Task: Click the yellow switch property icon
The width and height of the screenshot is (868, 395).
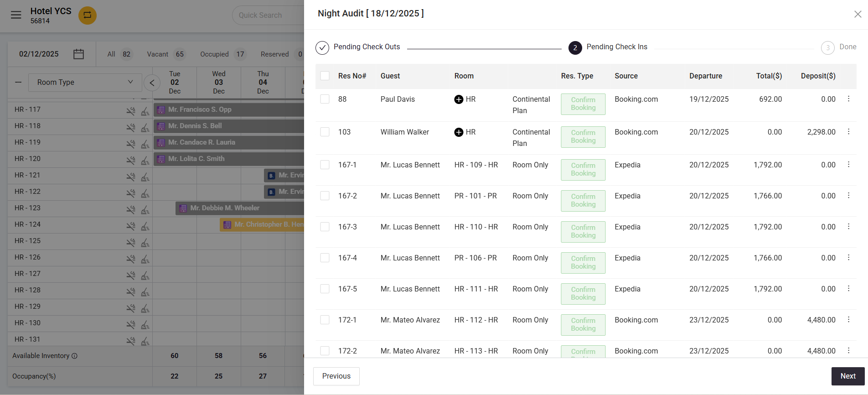Action: (88, 15)
